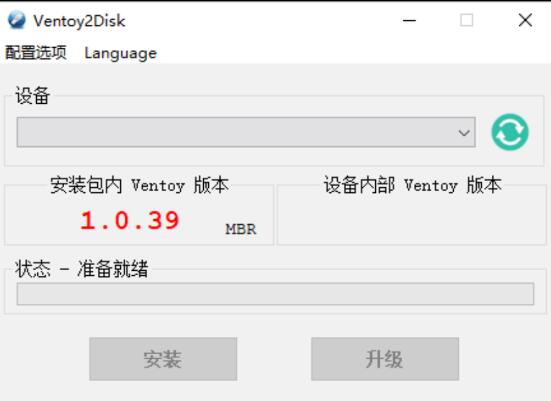
Task: Expand the device dropdown arrow
Action: [464, 132]
